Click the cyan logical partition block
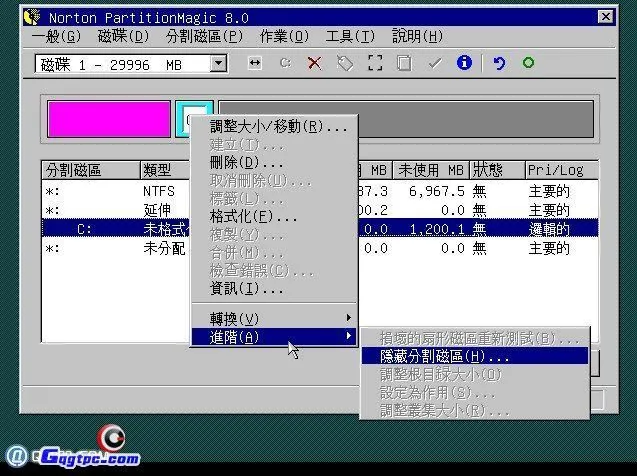This screenshot has width=637, height=476. coord(184,119)
